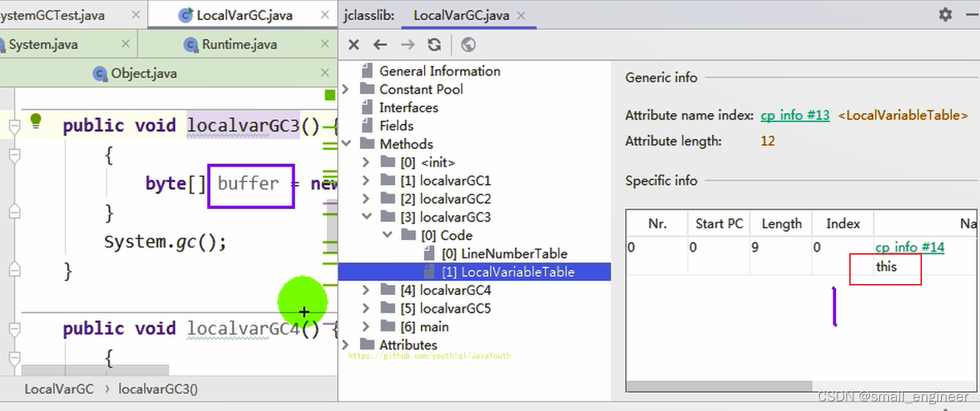
Task: Open the jclasslib settings gear
Action: [945, 15]
